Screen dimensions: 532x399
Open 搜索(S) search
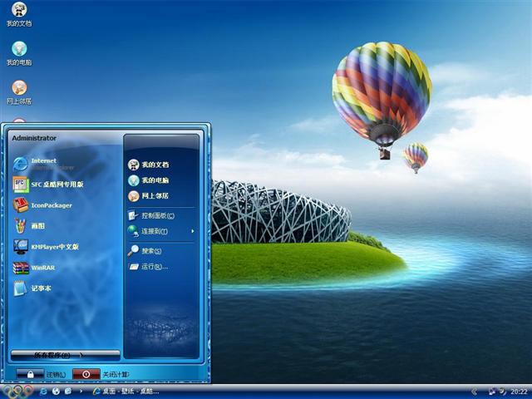[x=145, y=251]
